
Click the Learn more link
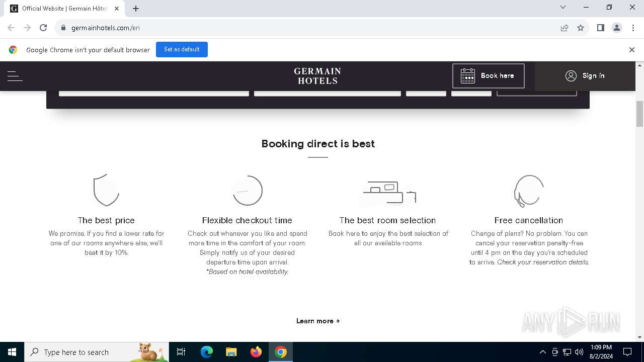(x=318, y=321)
